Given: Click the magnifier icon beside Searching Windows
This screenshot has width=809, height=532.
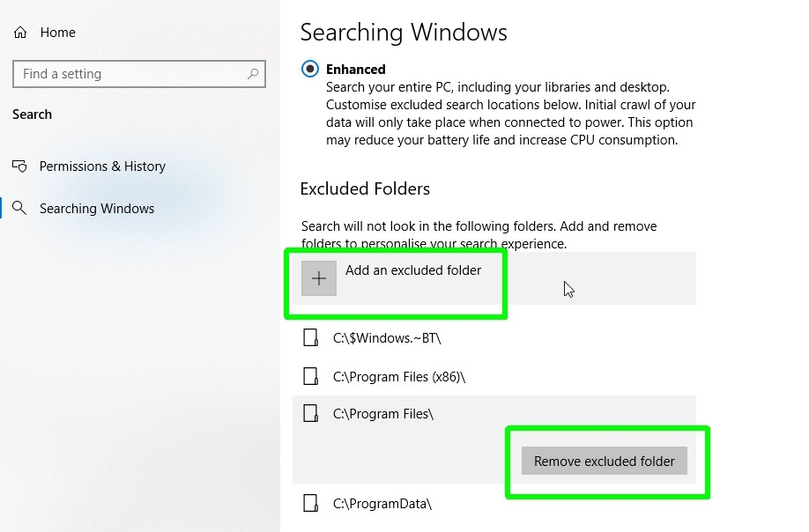Looking at the screenshot, I should pos(19,209).
